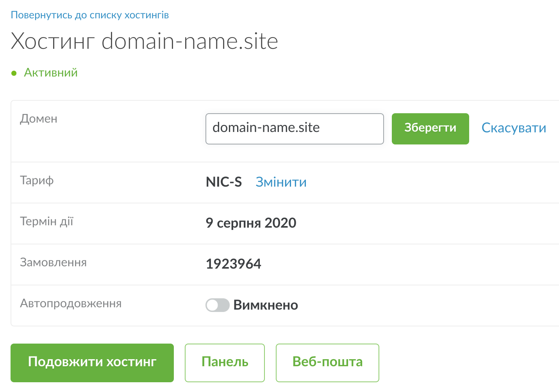Click the 'Тариф' row label

(x=37, y=180)
